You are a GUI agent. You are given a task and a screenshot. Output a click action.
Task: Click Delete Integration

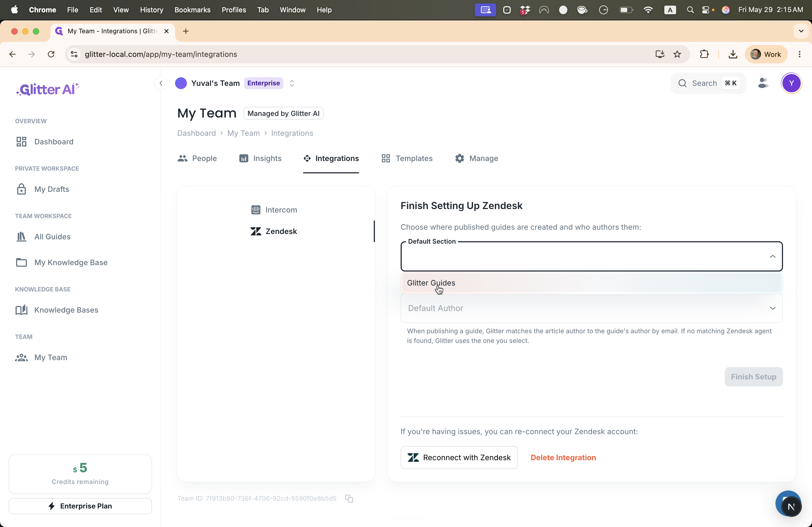tap(563, 458)
